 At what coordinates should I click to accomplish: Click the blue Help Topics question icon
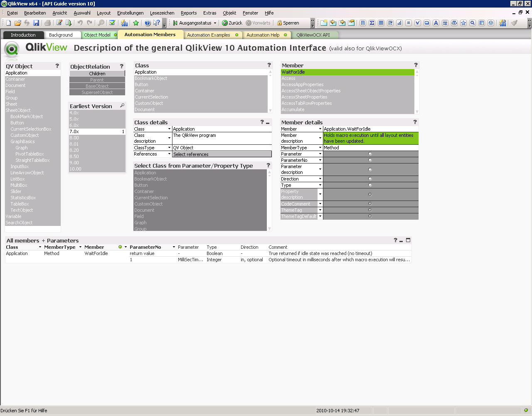[148, 23]
